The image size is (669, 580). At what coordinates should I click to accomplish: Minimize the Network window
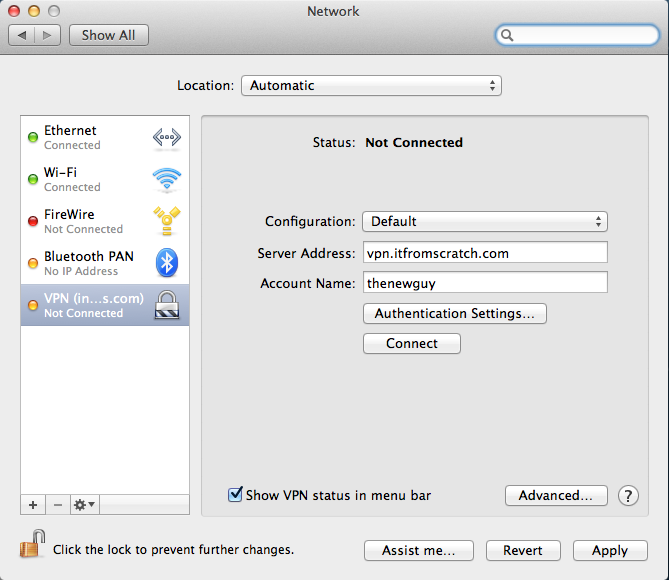(34, 11)
